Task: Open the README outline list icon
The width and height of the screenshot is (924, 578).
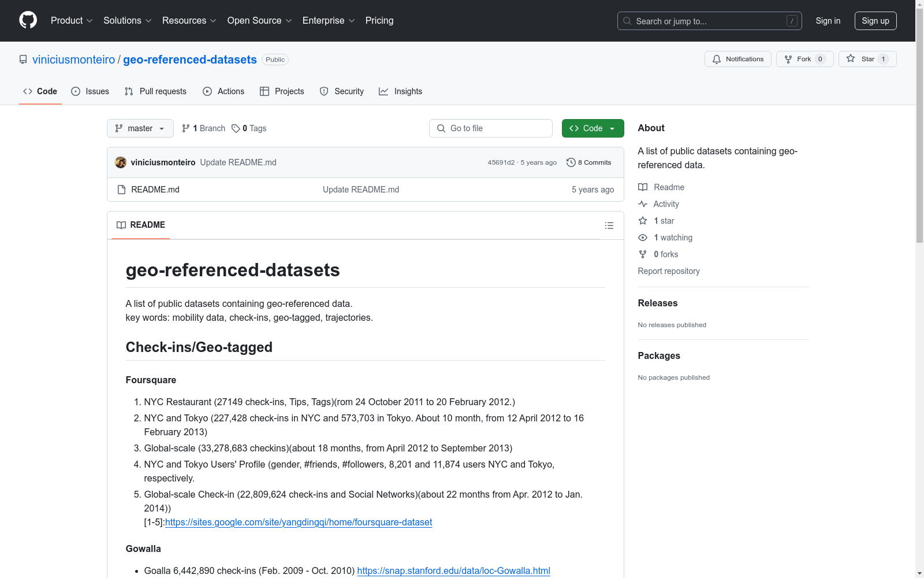Action: pyautogui.click(x=609, y=225)
